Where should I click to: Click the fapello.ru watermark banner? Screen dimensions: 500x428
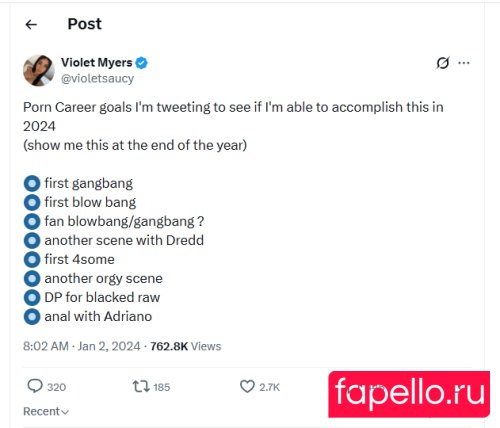click(x=409, y=394)
